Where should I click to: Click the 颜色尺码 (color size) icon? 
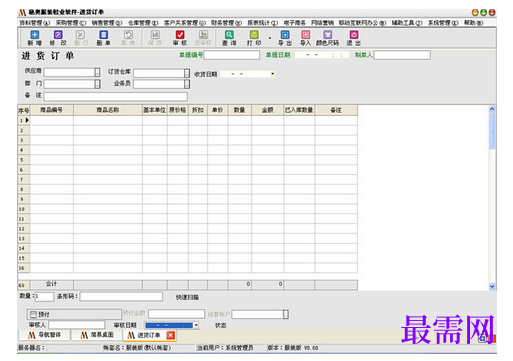tap(328, 35)
